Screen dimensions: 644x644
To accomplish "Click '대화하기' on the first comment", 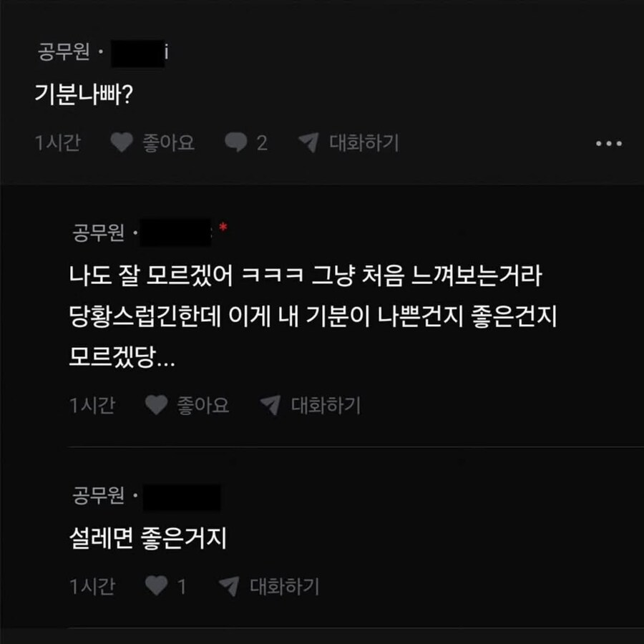I will click(364, 143).
